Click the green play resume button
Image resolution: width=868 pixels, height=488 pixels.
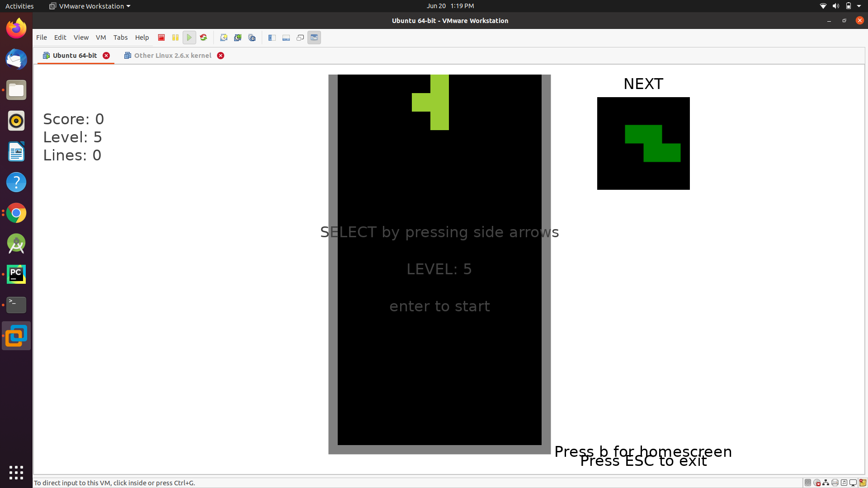[x=189, y=38]
